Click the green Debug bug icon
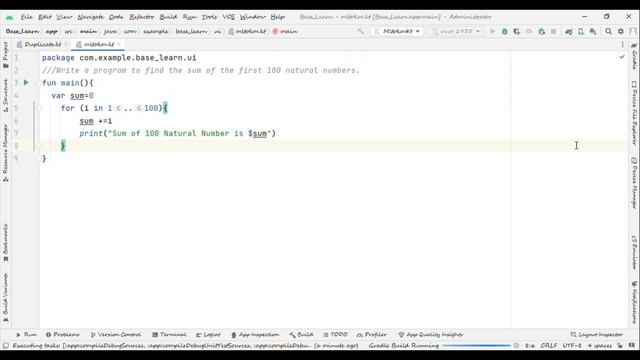640x360 pixels. tap(504, 31)
